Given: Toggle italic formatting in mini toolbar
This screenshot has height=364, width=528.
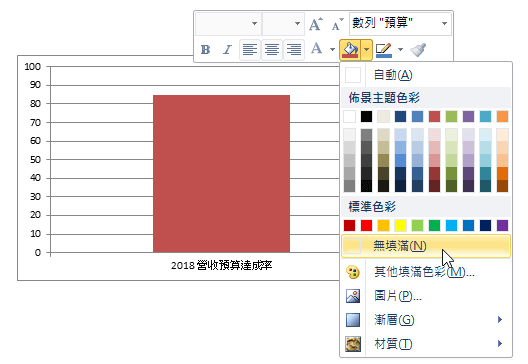Looking at the screenshot, I should pos(227,50).
